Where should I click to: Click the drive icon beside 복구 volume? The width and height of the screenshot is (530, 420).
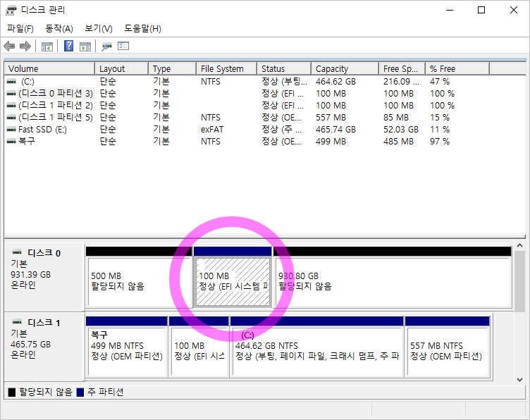[x=11, y=141]
